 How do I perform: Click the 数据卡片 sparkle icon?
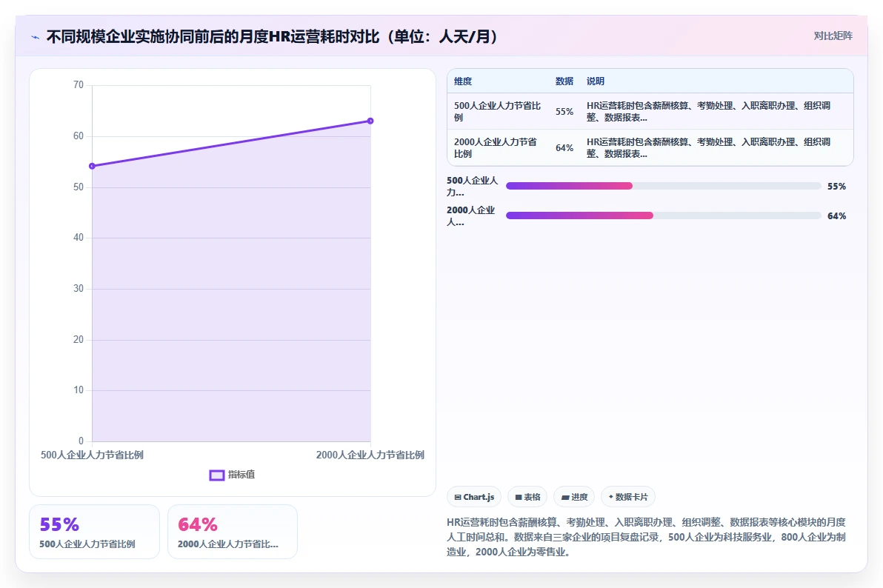click(611, 497)
